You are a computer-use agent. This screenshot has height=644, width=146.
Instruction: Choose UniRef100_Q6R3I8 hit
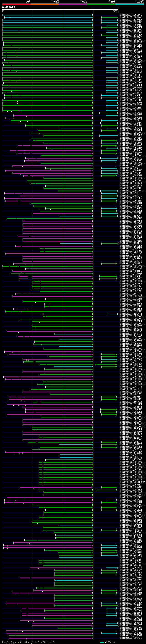(131, 110)
